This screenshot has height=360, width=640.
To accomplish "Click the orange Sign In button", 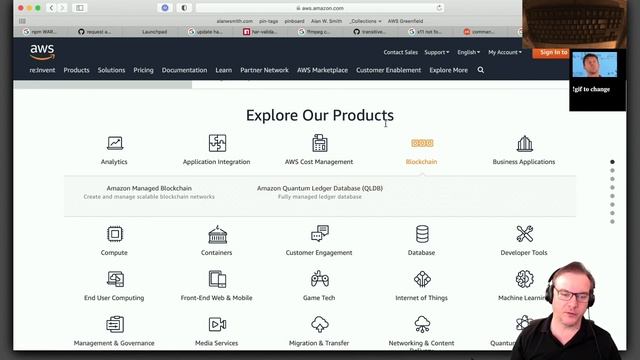I will point(551,52).
